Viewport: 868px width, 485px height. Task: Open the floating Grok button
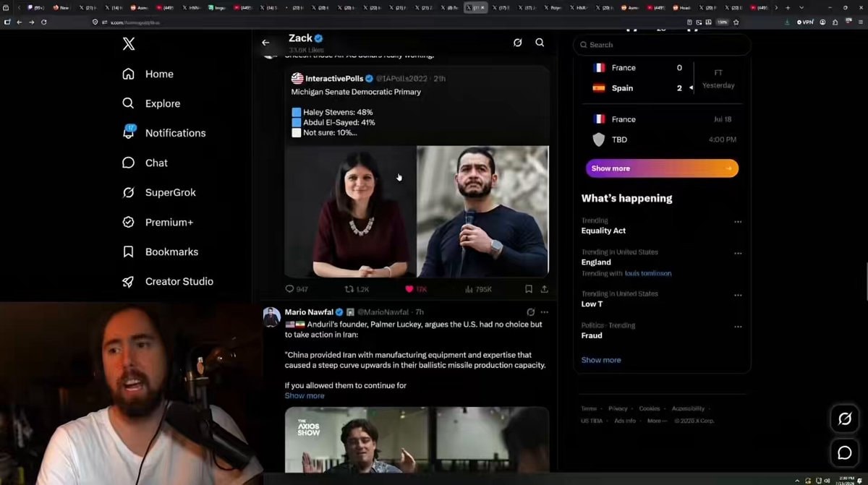pyautogui.click(x=844, y=419)
